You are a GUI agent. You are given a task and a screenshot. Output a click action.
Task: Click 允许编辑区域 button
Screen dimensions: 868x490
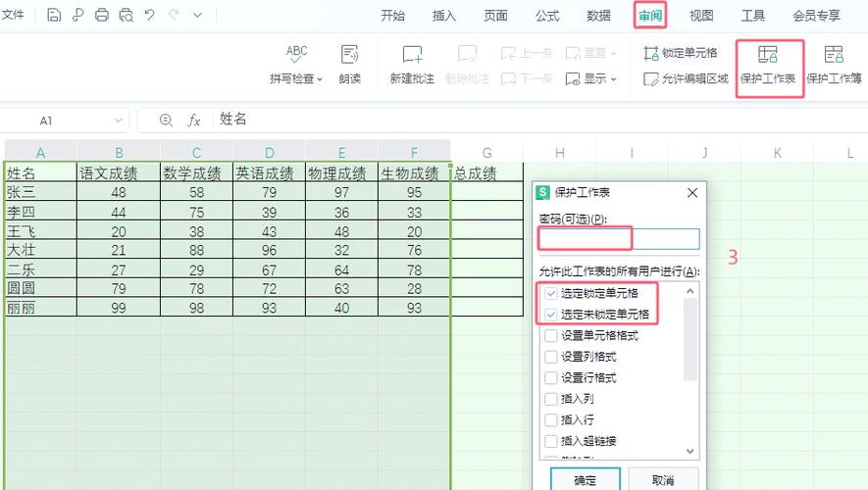[686, 78]
